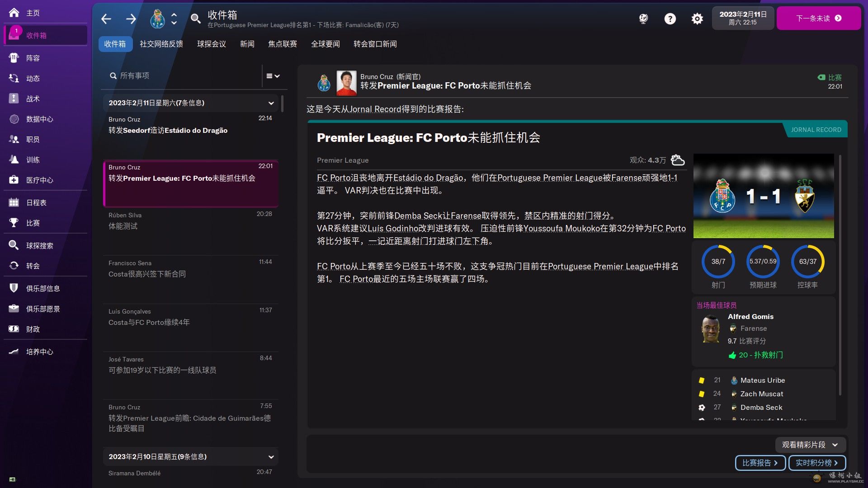
Task: Click the match report panel scrollbar
Action: pyautogui.click(x=840, y=276)
